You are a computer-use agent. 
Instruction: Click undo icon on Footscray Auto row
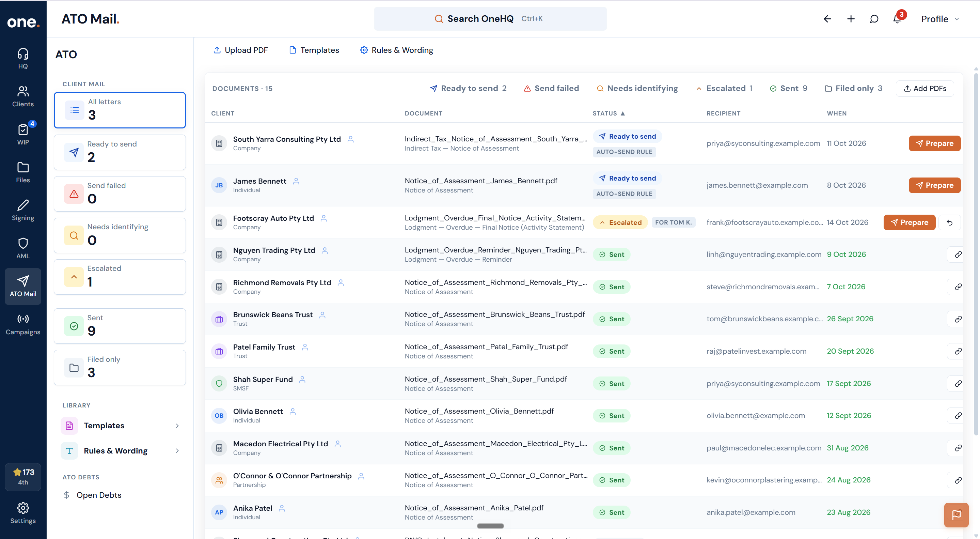[949, 222]
